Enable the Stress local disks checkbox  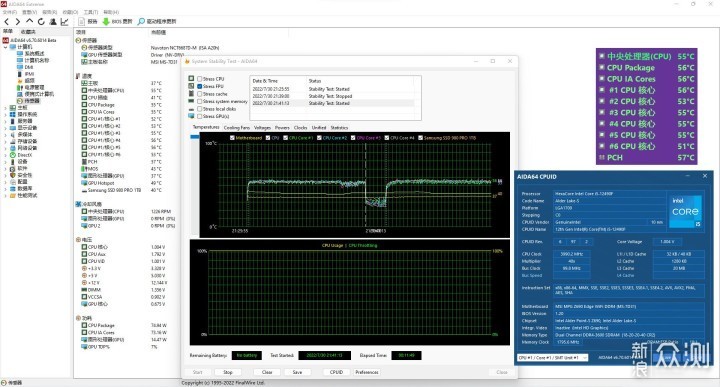click(x=200, y=109)
